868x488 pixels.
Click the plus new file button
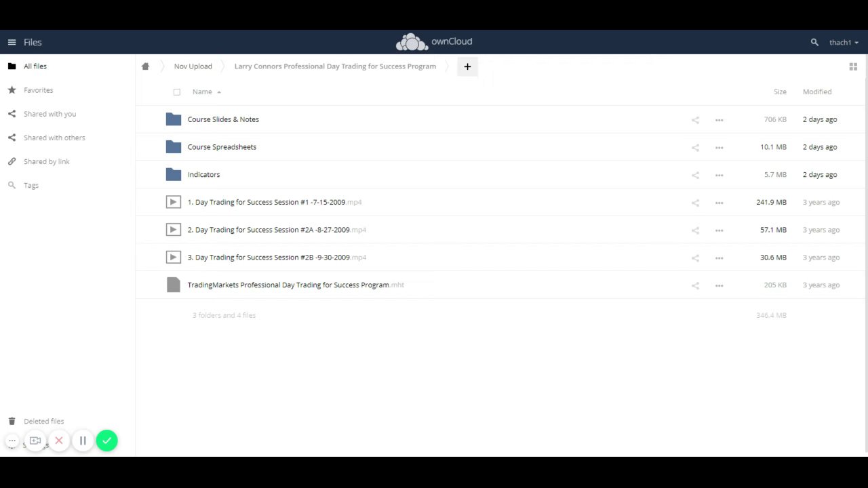(467, 66)
